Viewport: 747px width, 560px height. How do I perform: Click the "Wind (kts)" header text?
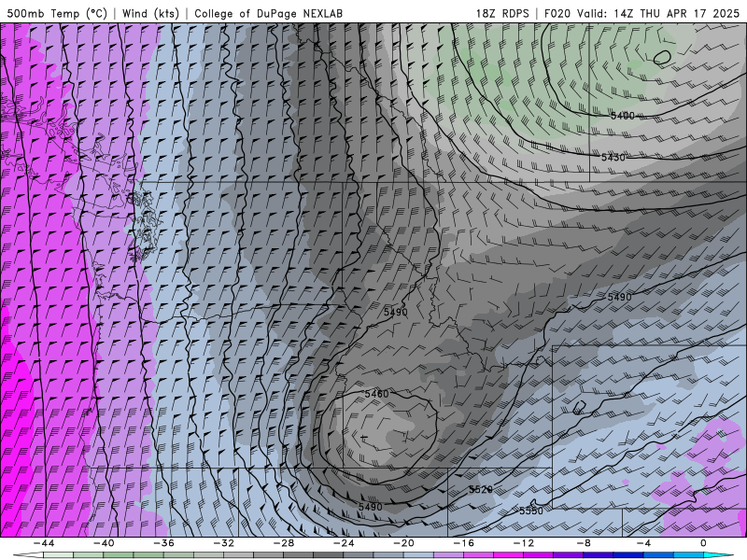point(150,13)
